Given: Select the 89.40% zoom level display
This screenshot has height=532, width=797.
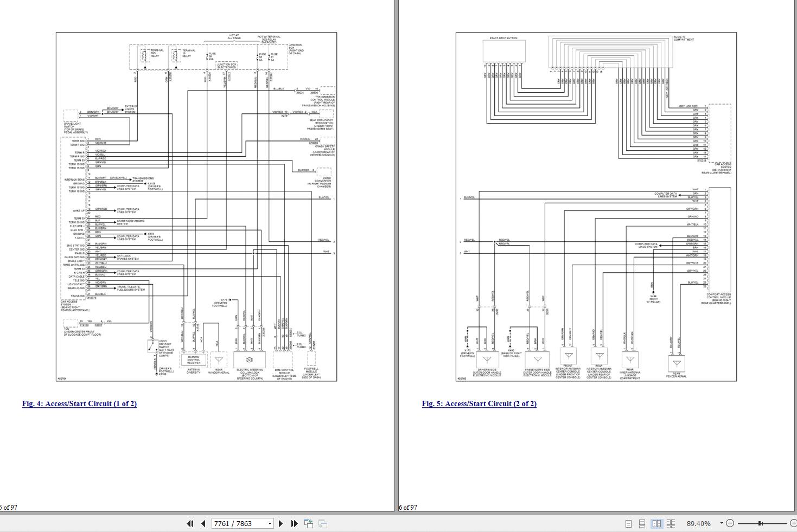Looking at the screenshot, I should point(699,523).
